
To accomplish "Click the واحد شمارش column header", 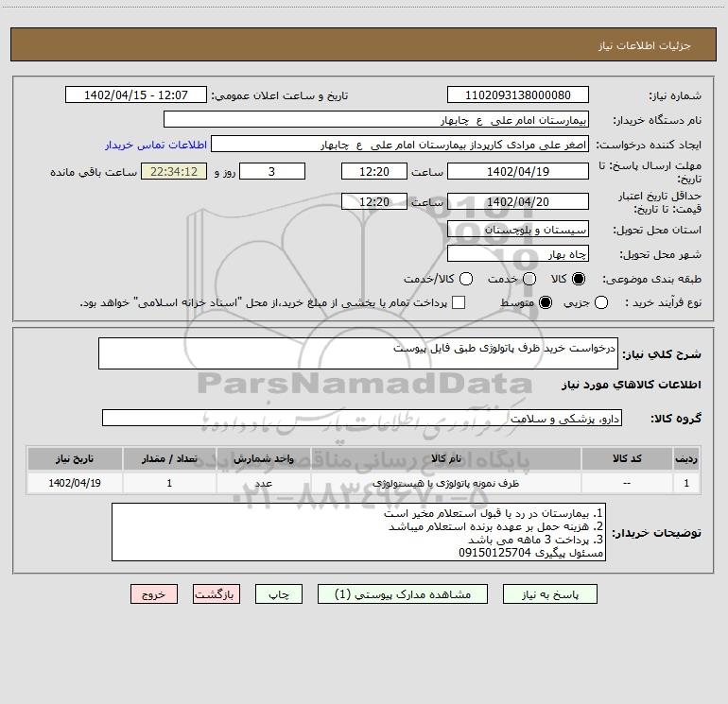I will point(263,459).
